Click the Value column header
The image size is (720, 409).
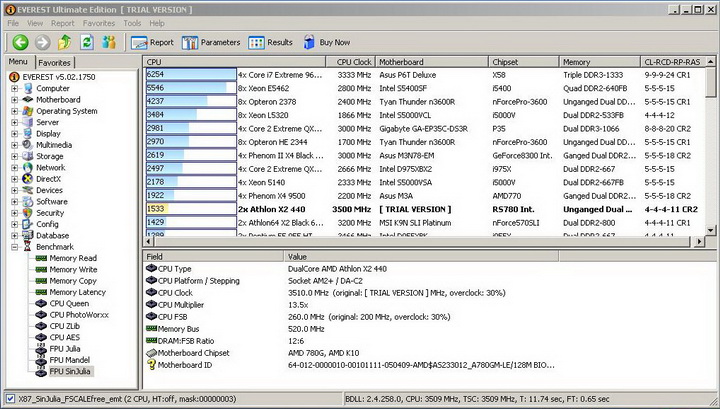(422, 257)
